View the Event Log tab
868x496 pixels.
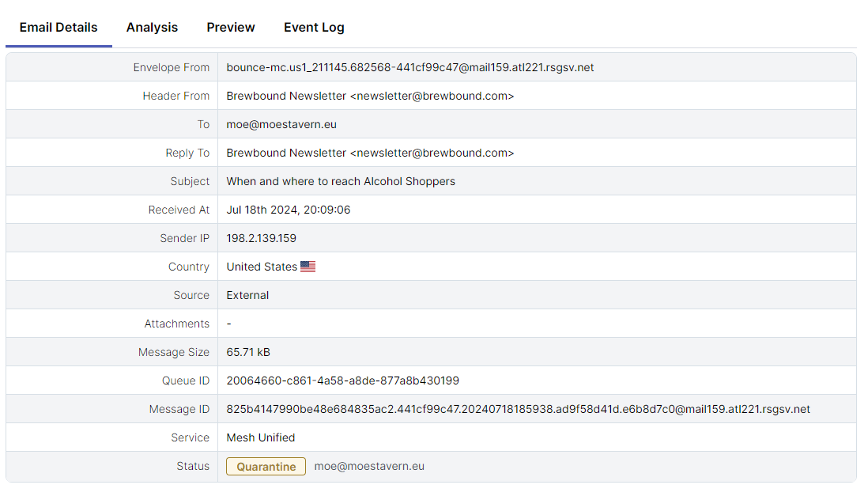pos(314,27)
